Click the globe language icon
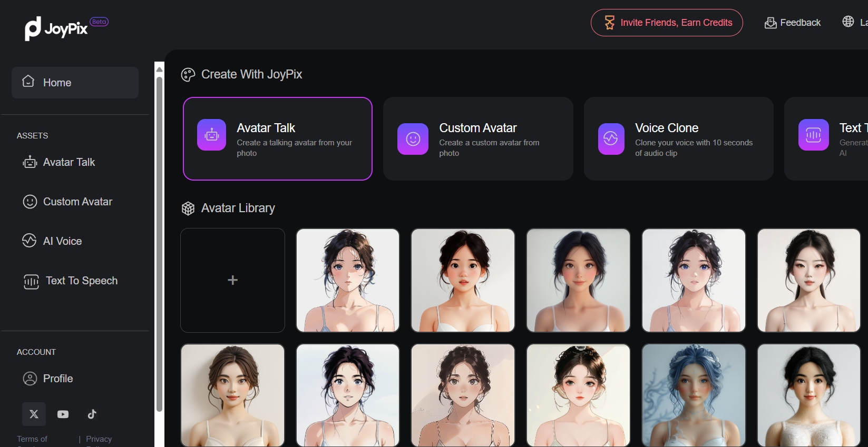Screen dimensions: 868x447 tap(847, 22)
